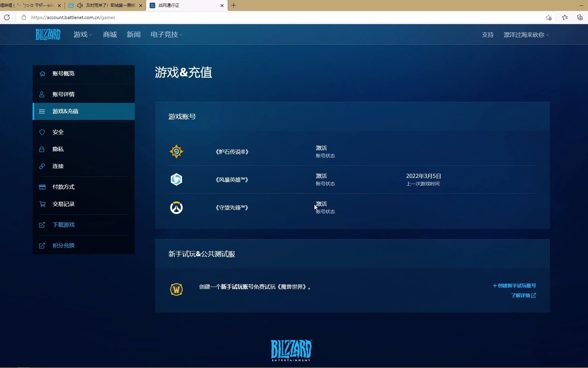Expand the 漂洋过海来砍你 account menu
This screenshot has height=368, width=588.
tap(526, 35)
